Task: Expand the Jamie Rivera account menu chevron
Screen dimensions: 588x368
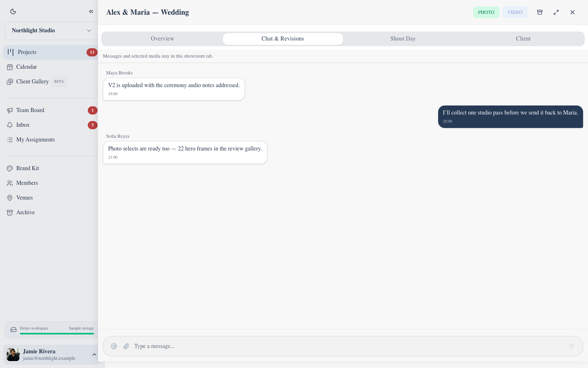Action: tap(94, 355)
